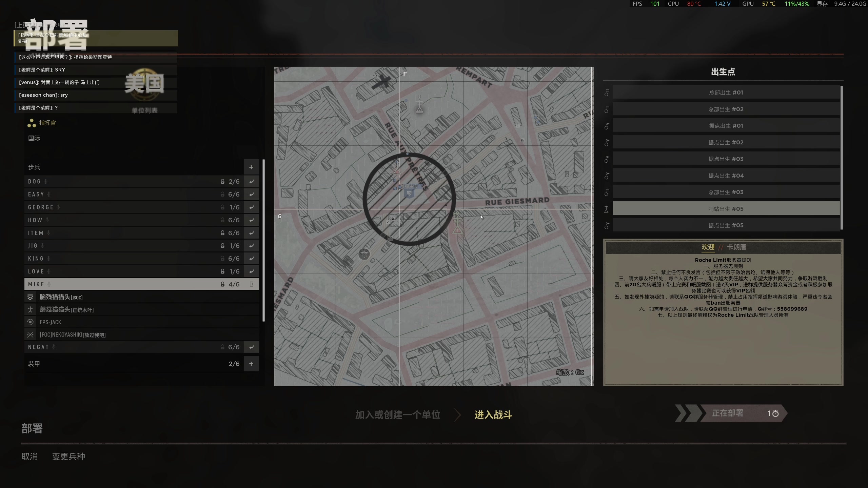Click the squad list scrollbar
868x488 pixels.
coord(263,241)
